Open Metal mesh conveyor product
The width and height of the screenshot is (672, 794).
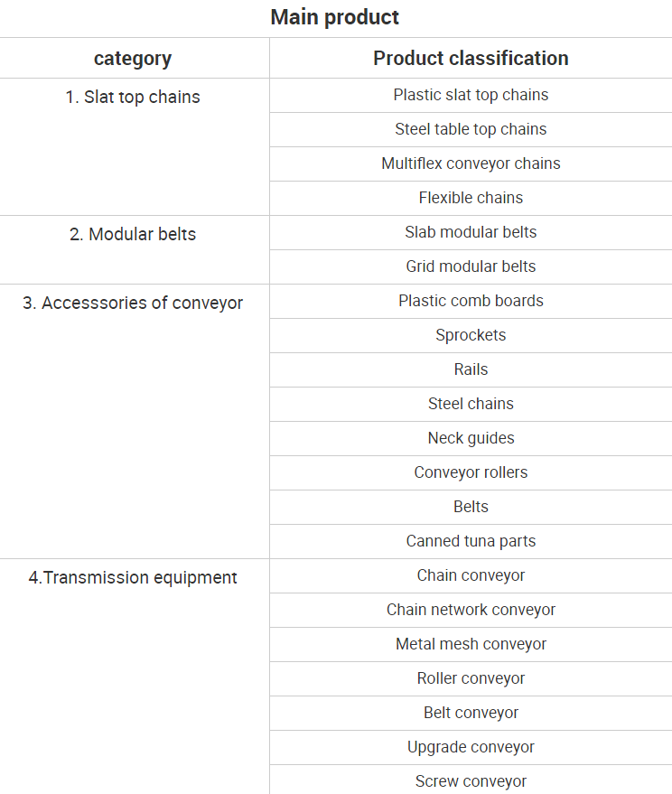point(471,644)
